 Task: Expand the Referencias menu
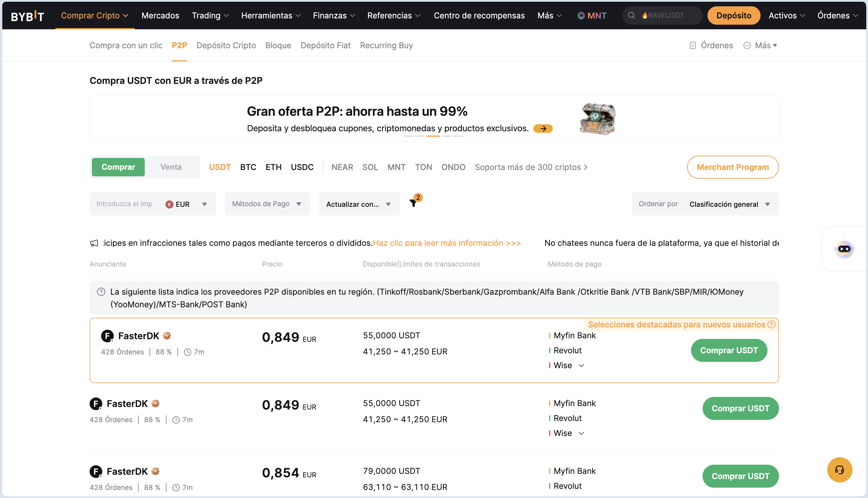tap(394, 16)
